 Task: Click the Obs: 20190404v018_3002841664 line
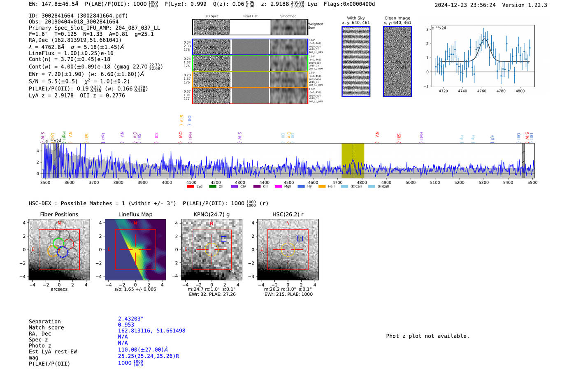tap(74, 22)
